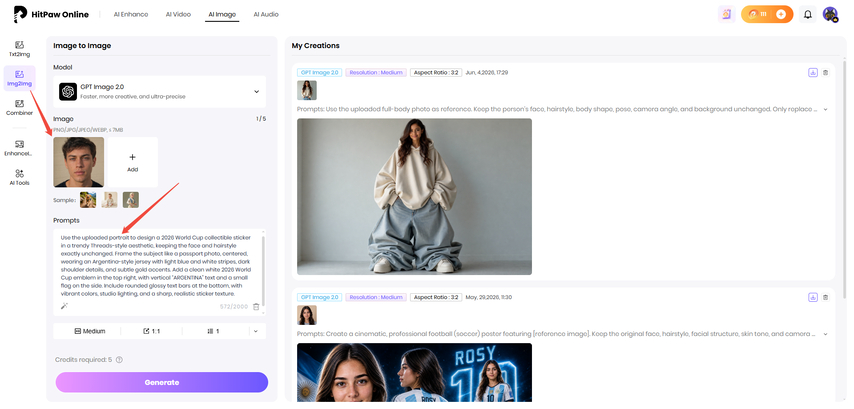Change the image count setting
Image resolution: width=854 pixels, height=409 pixels.
tap(214, 331)
